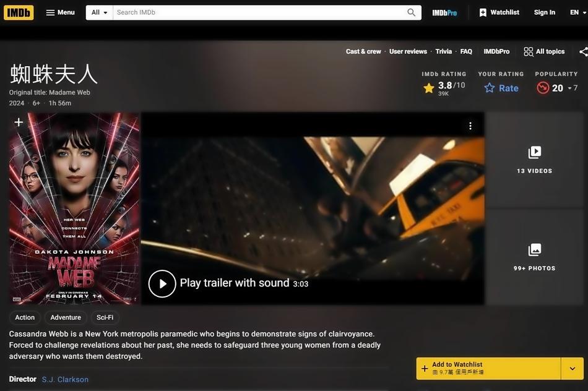Click the magnifying glass search icon
The height and width of the screenshot is (391, 588).
pyautogui.click(x=412, y=12)
